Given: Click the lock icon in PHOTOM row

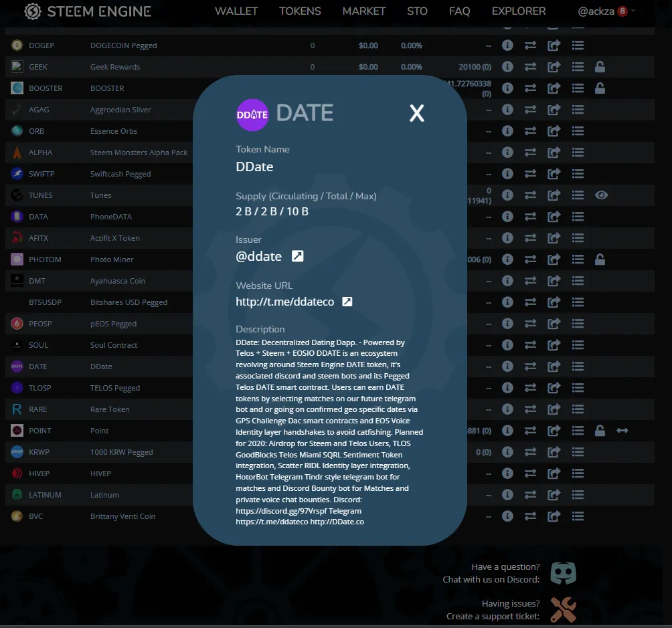Looking at the screenshot, I should (x=600, y=259).
